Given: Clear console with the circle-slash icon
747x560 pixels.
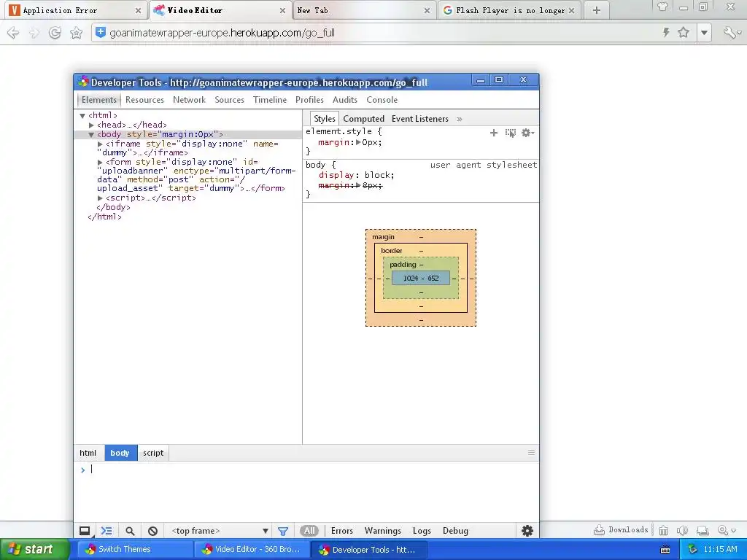Looking at the screenshot, I should pyautogui.click(x=152, y=531).
